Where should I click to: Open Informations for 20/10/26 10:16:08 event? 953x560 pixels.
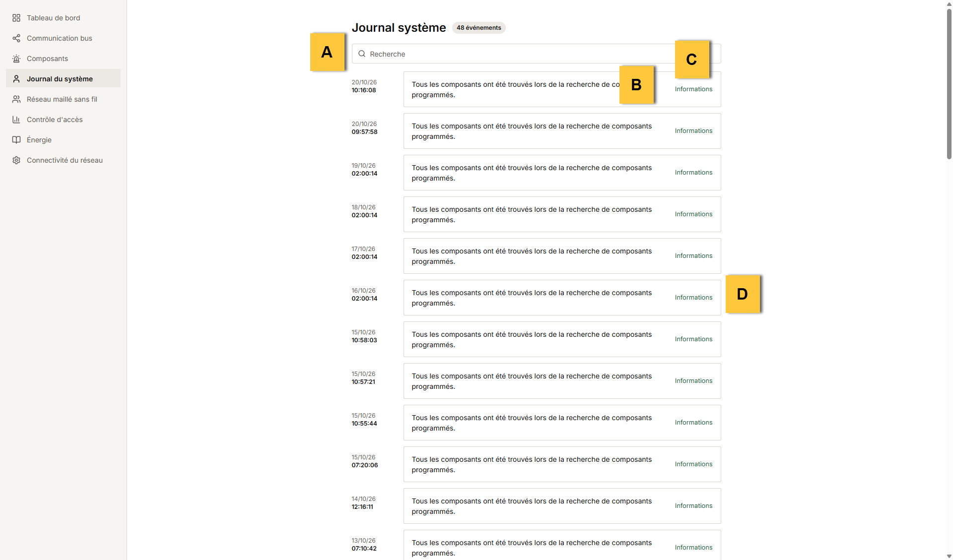point(693,89)
